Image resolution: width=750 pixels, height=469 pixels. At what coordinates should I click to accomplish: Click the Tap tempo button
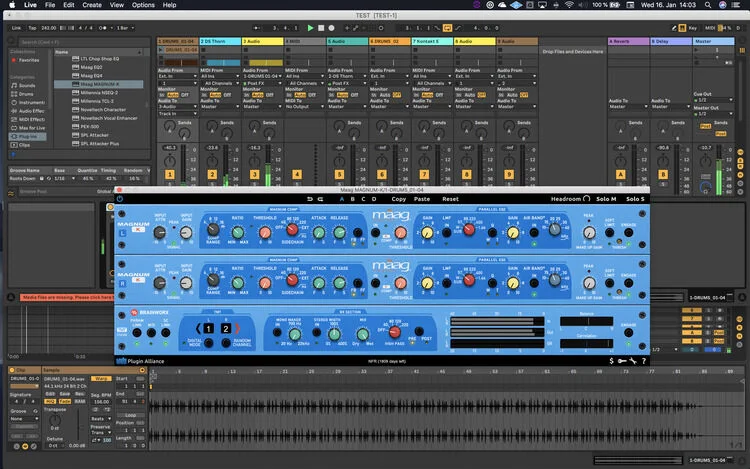click(x=32, y=28)
